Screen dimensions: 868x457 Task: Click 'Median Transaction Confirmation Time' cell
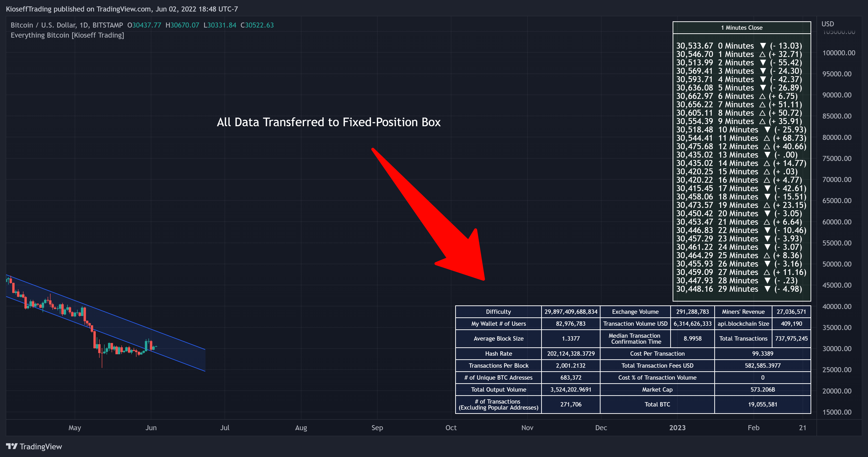click(x=635, y=339)
